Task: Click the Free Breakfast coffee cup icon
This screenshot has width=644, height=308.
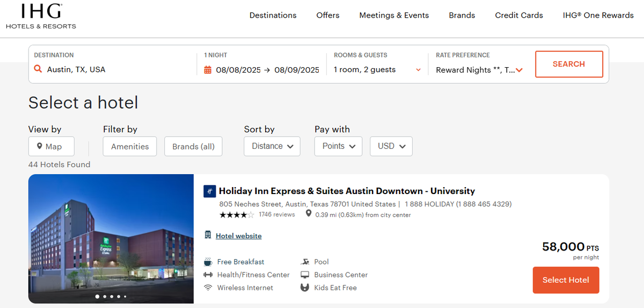Action: pyautogui.click(x=208, y=262)
